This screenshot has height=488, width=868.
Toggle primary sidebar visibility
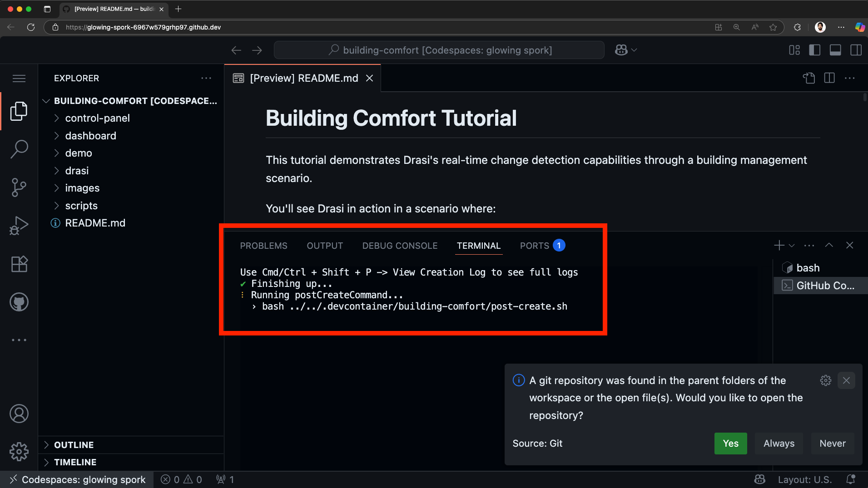815,50
